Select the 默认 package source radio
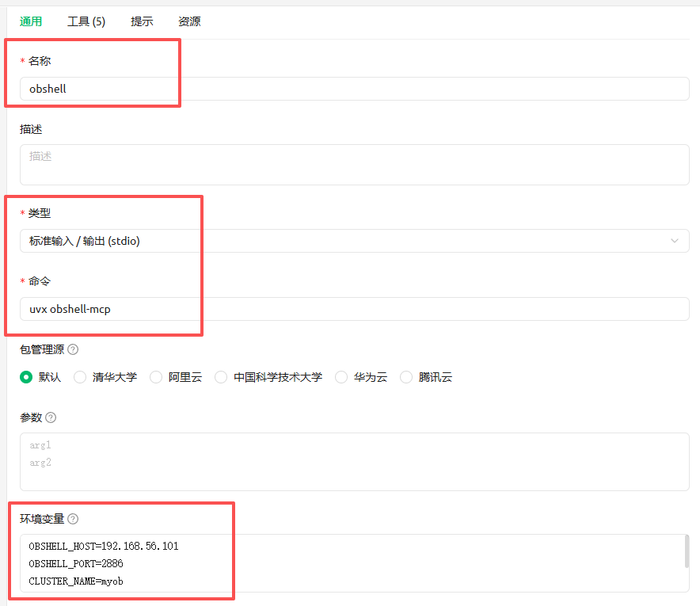Viewport: 700px width, 606px height. tap(27, 377)
